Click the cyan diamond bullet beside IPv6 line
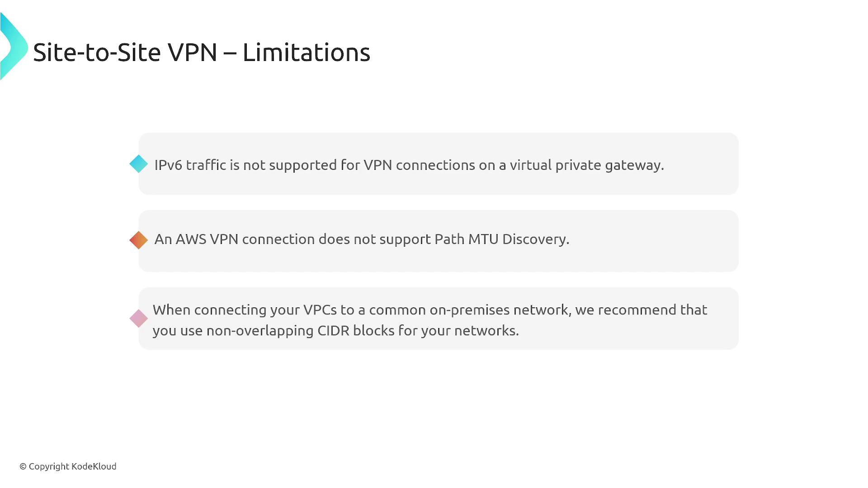The width and height of the screenshot is (868, 488). click(x=138, y=164)
